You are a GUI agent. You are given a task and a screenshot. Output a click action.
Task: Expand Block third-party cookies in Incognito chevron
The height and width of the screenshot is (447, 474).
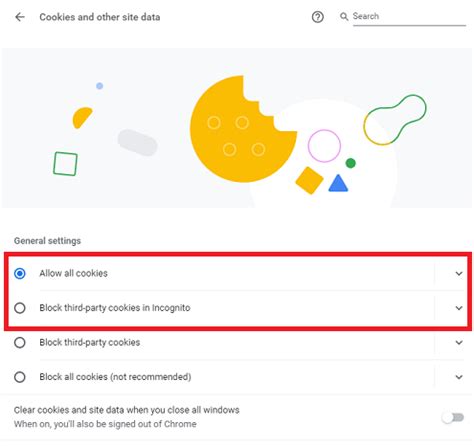pos(459,308)
